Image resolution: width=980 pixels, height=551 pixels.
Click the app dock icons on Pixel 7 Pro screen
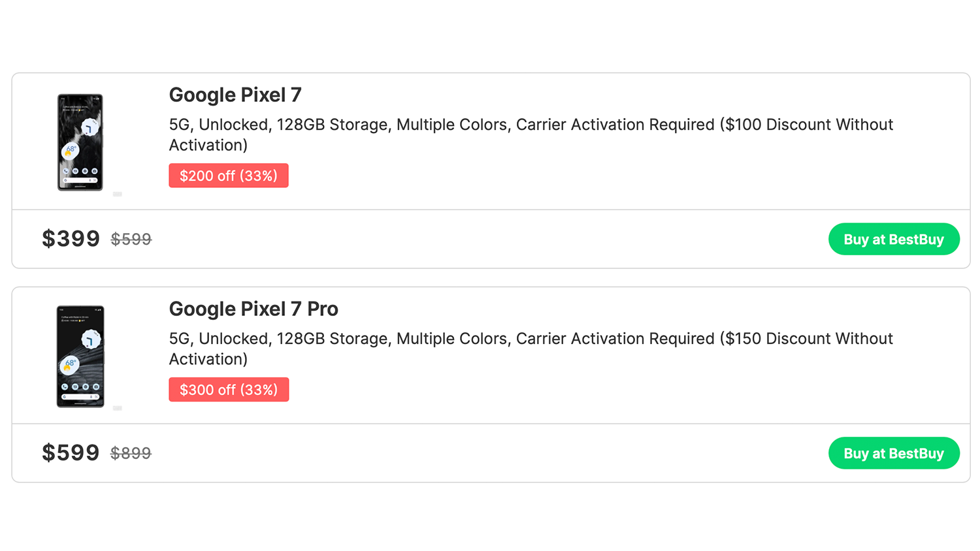tap(80, 386)
